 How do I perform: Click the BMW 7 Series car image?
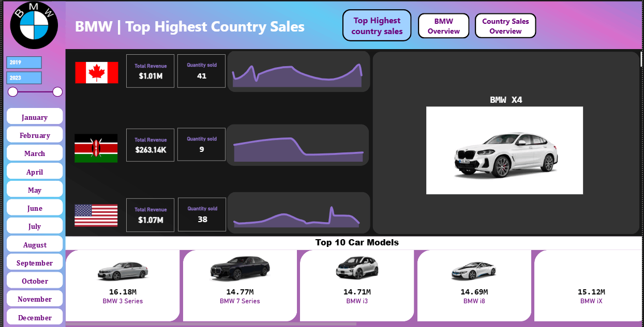[239, 269]
